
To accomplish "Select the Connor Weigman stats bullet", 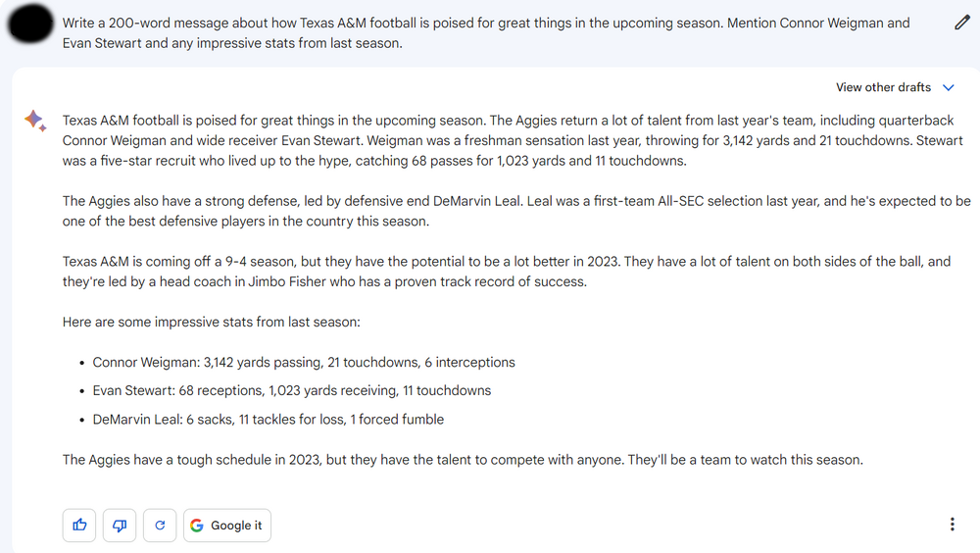I will tap(304, 363).
